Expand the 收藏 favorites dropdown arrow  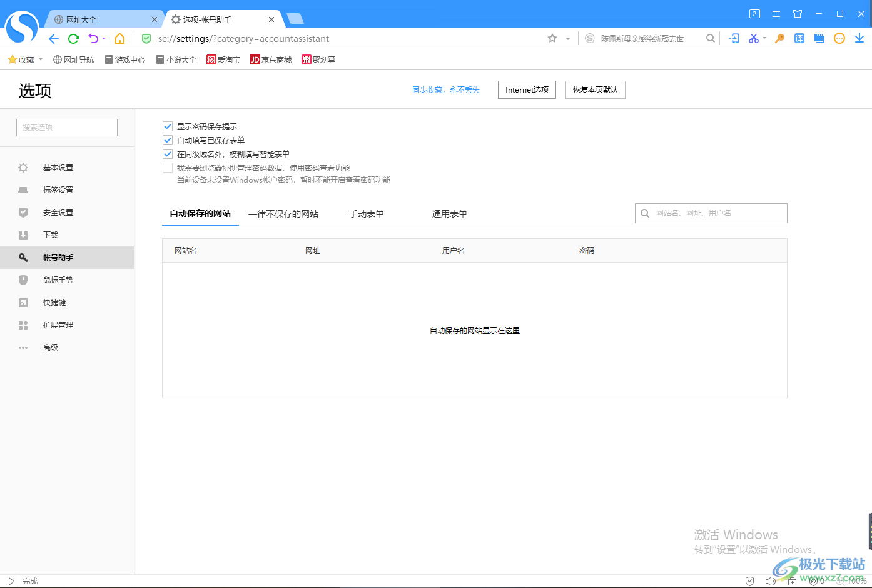click(x=41, y=59)
